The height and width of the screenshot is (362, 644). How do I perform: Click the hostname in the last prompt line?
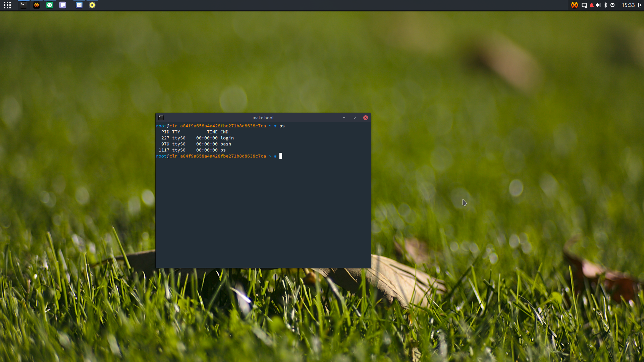point(218,156)
